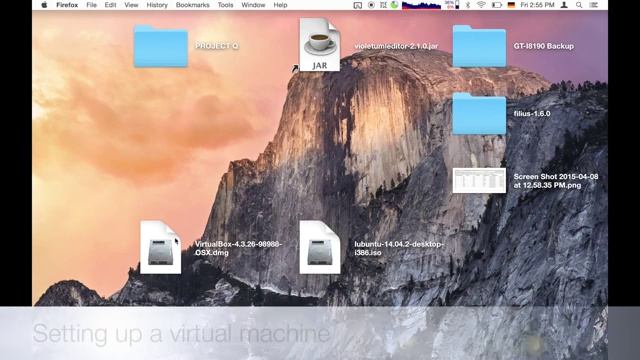Open the File menu
Image resolution: width=640 pixels, height=360 pixels.
pyautogui.click(x=91, y=5)
